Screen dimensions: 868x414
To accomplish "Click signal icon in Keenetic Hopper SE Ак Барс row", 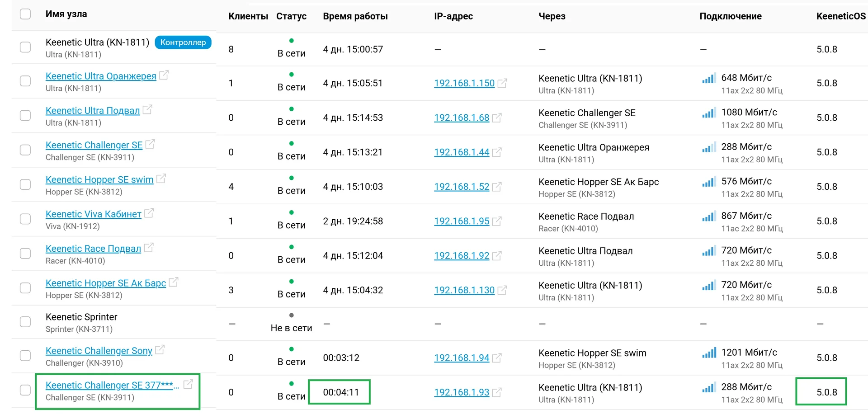I will click(709, 286).
